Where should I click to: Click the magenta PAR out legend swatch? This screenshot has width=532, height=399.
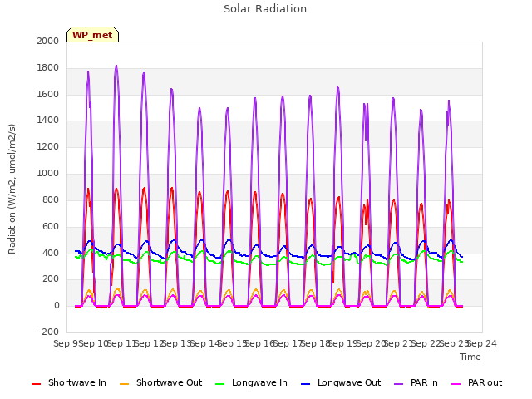click(x=456, y=384)
